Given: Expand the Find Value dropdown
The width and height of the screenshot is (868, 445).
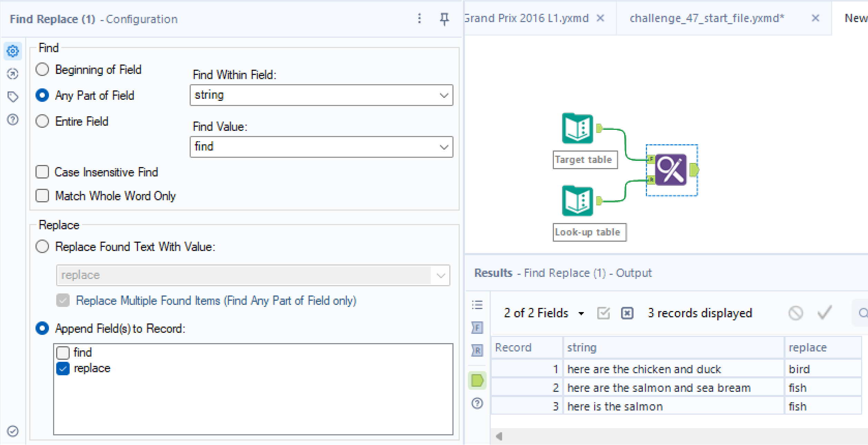Looking at the screenshot, I should (443, 147).
